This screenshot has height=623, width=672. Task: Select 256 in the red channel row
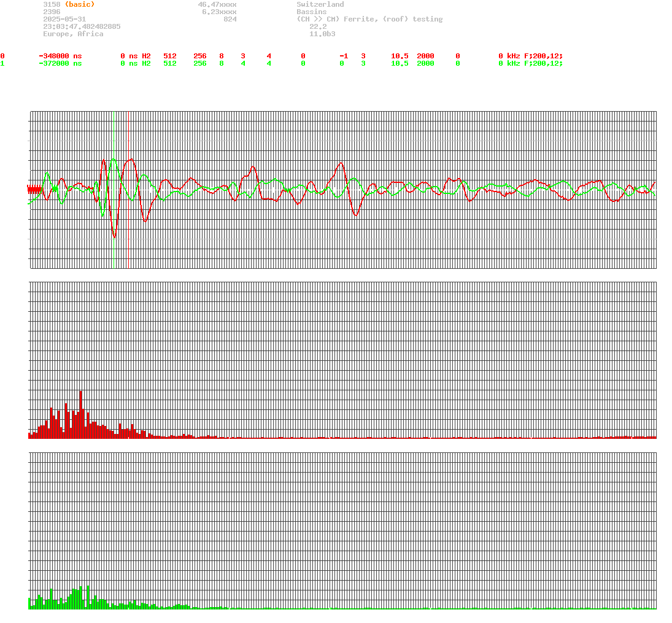200,56
